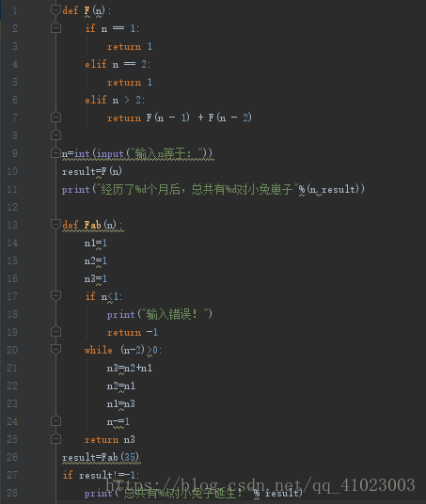The image size is (426, 504).
Task: Click the 'elif n > 2:' statement
Action: point(115,100)
